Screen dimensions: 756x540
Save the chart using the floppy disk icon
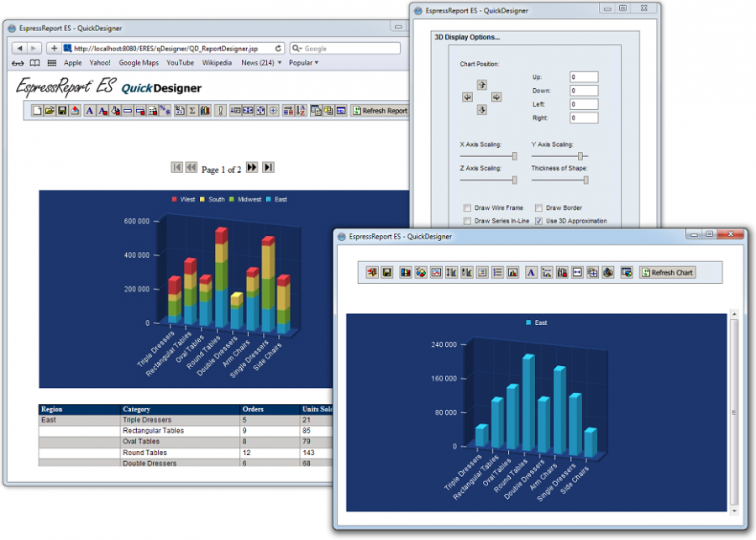pyautogui.click(x=387, y=273)
